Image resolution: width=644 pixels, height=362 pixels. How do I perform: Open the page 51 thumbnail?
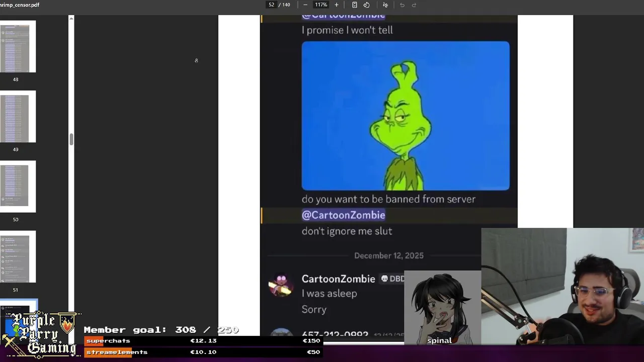(x=18, y=257)
